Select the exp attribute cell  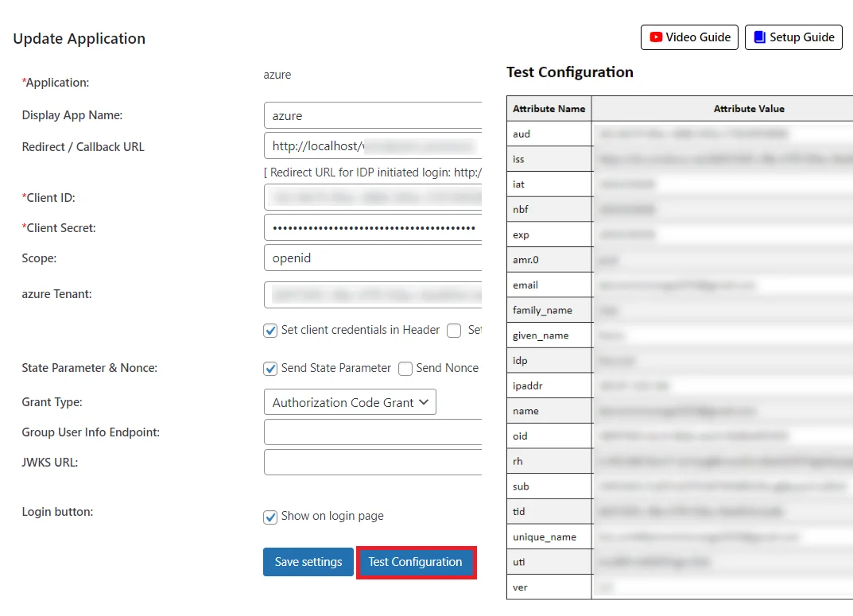point(549,234)
